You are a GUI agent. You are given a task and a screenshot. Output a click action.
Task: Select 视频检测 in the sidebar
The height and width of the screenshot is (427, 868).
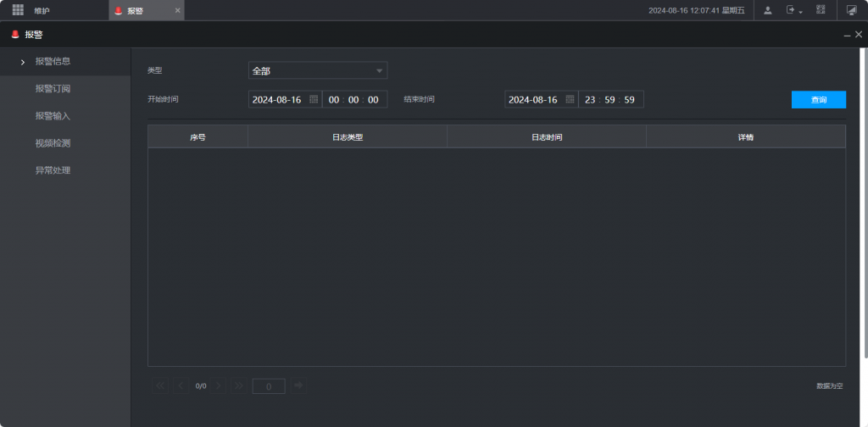[53, 143]
